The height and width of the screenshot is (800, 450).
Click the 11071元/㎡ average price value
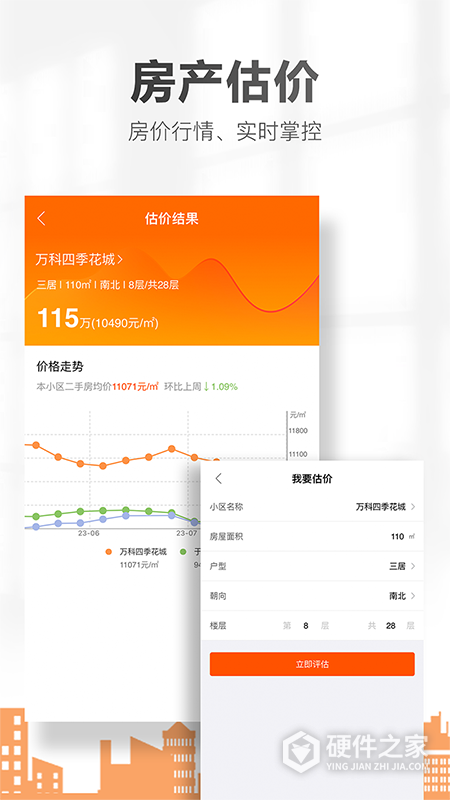[x=135, y=387]
